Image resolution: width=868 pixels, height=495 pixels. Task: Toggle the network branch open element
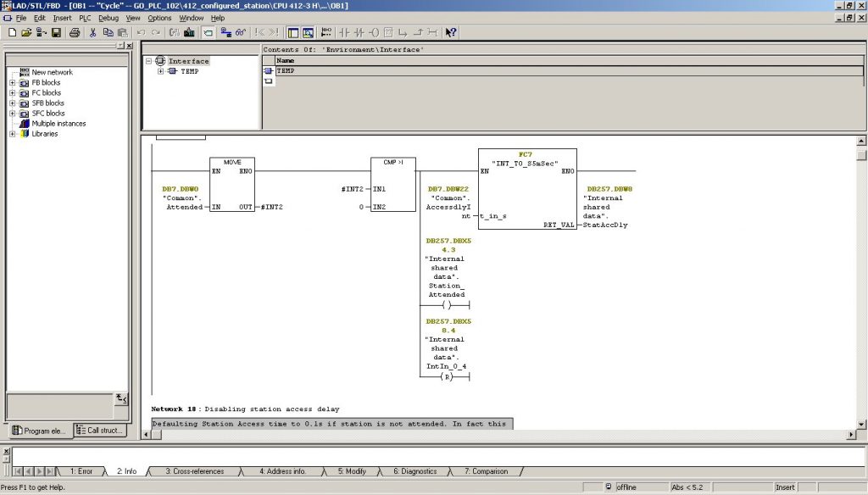point(403,32)
